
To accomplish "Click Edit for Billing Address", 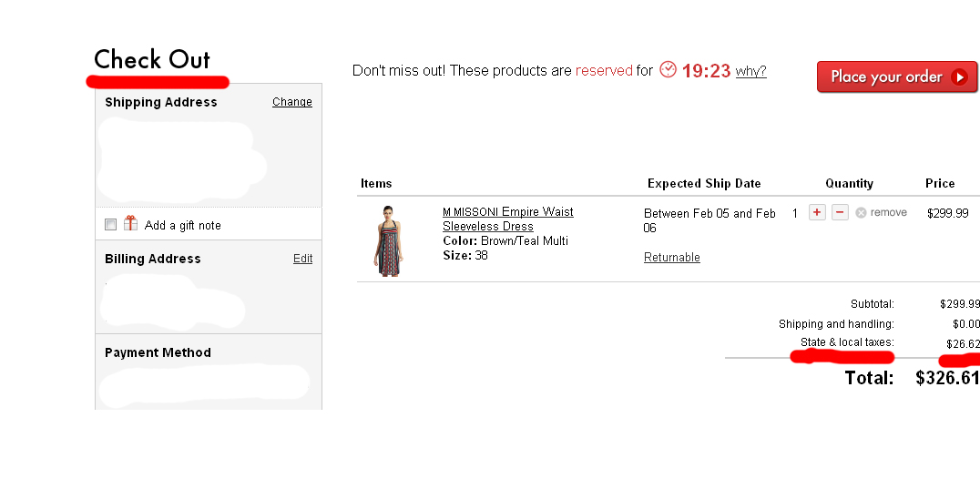I will point(302,259).
